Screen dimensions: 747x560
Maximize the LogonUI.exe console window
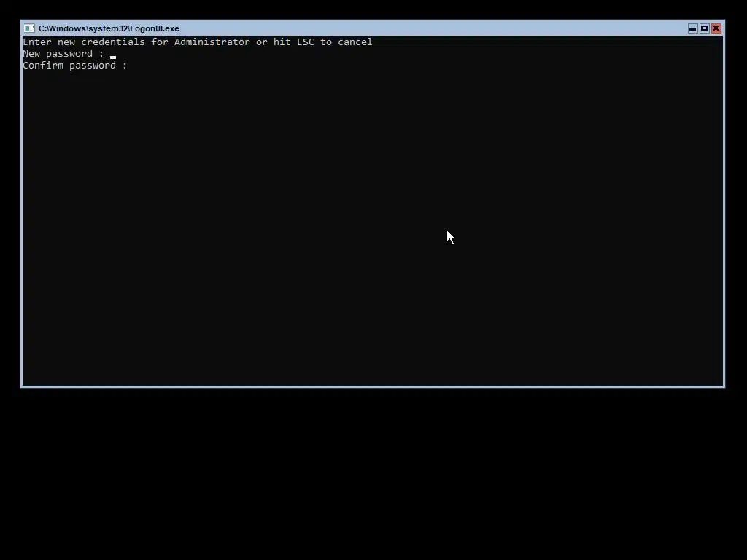tap(704, 28)
